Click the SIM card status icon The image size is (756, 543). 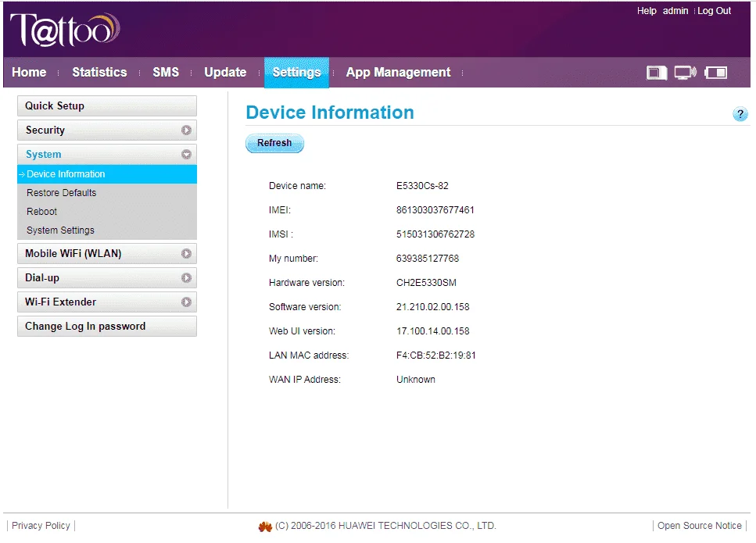click(656, 73)
